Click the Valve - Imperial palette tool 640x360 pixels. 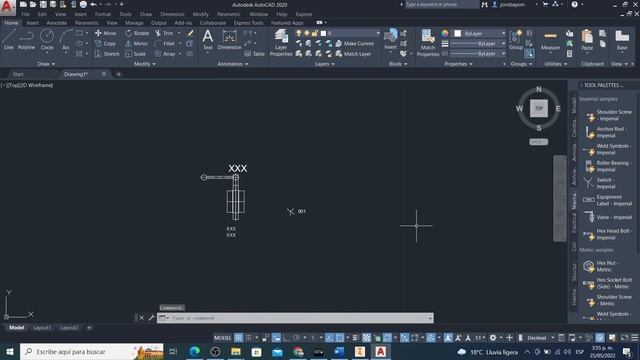(607, 217)
